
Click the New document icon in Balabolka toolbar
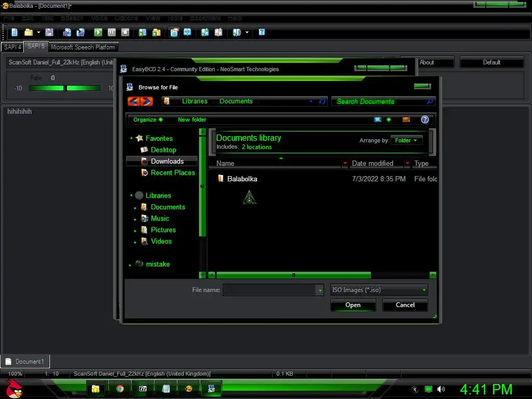(15, 32)
